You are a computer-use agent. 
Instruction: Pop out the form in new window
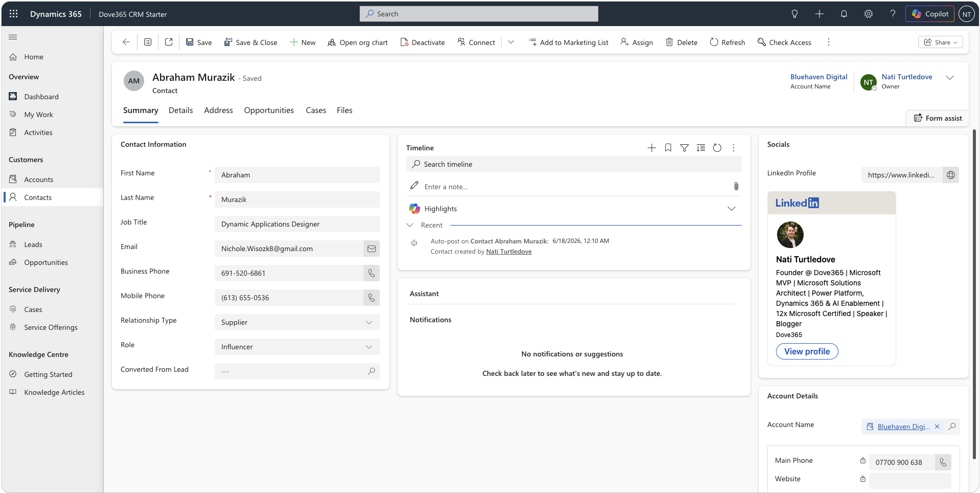point(169,42)
